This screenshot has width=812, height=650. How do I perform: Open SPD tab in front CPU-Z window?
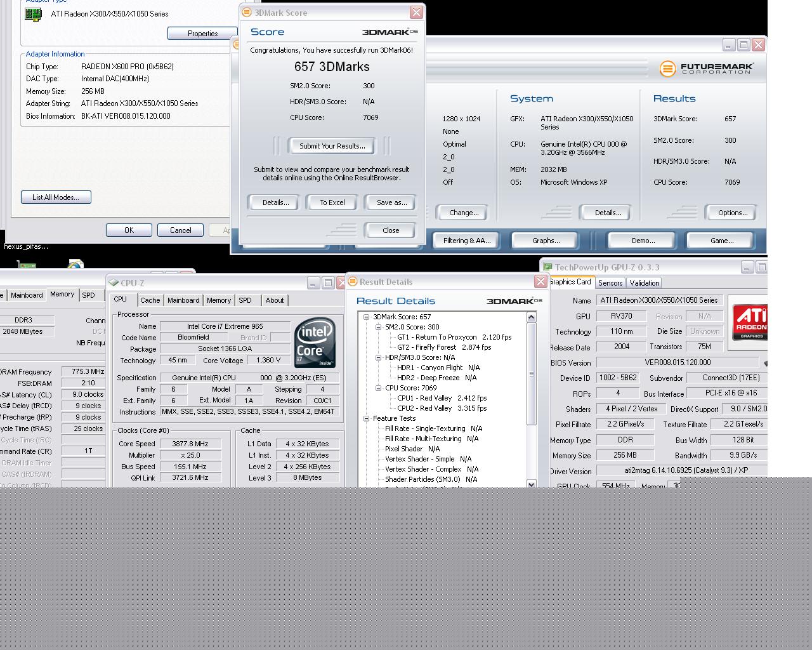click(x=246, y=300)
